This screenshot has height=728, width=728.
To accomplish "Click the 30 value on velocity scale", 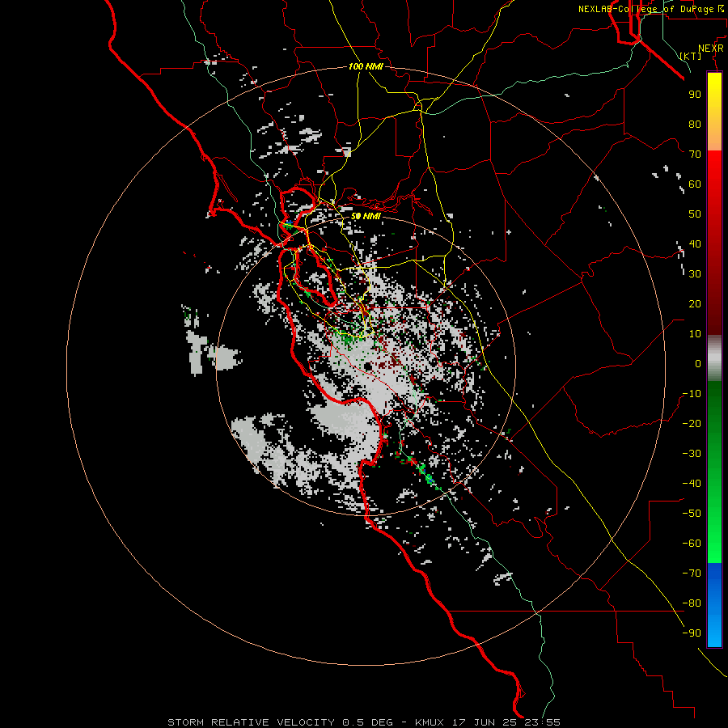I will point(695,274).
